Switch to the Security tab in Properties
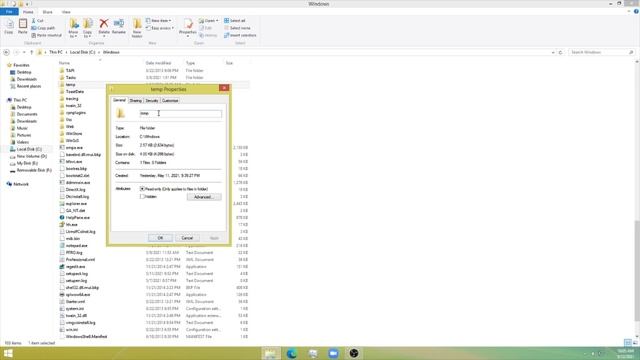The height and width of the screenshot is (360, 640). 152,100
